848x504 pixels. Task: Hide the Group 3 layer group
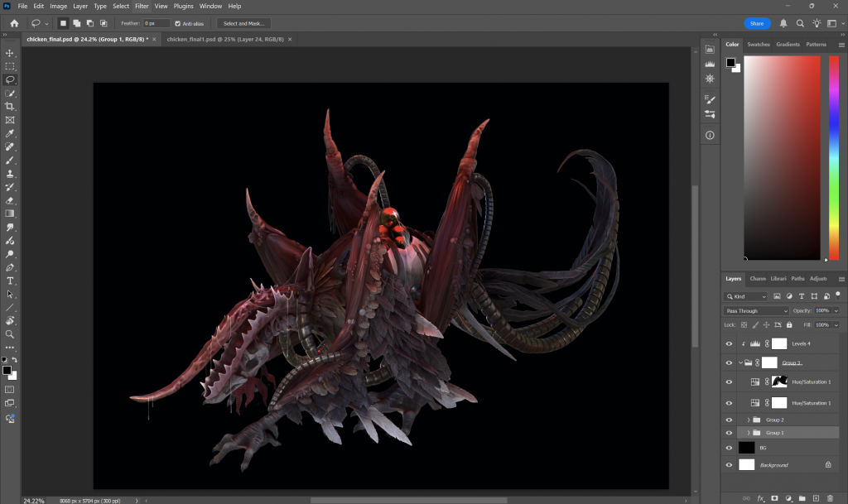729,362
